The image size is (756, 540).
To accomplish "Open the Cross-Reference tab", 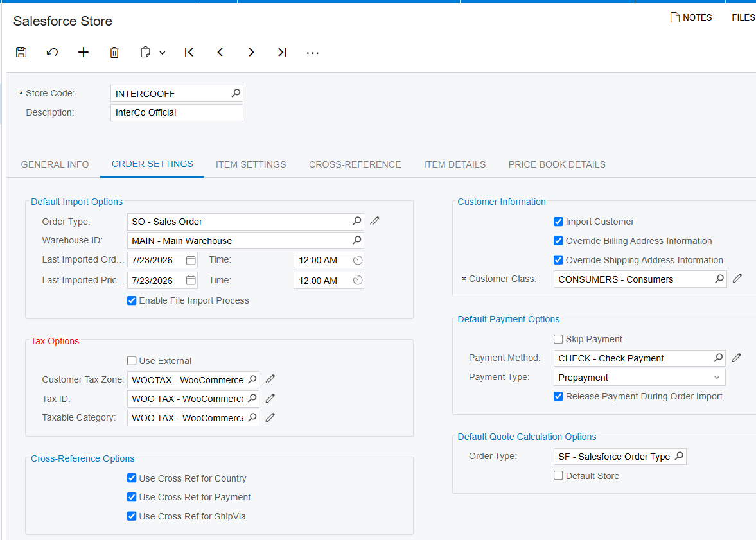I will (355, 164).
